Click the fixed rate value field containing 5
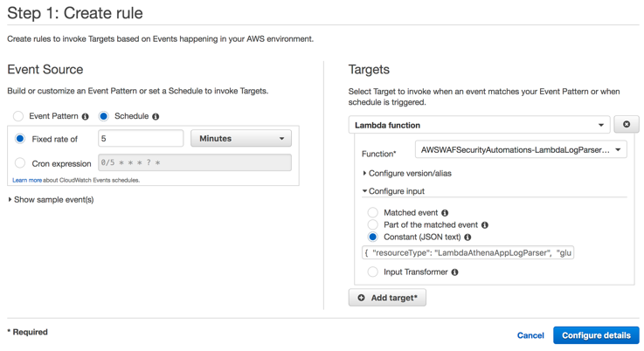 (x=141, y=138)
